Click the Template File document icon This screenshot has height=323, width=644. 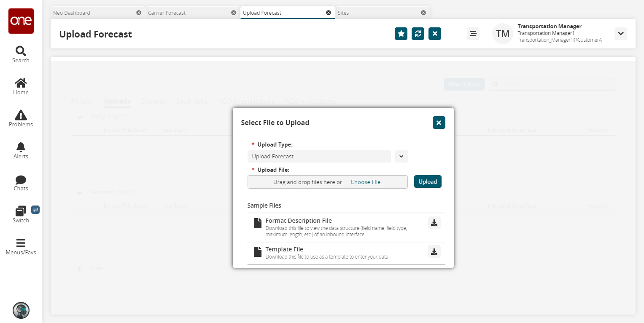coord(257,251)
